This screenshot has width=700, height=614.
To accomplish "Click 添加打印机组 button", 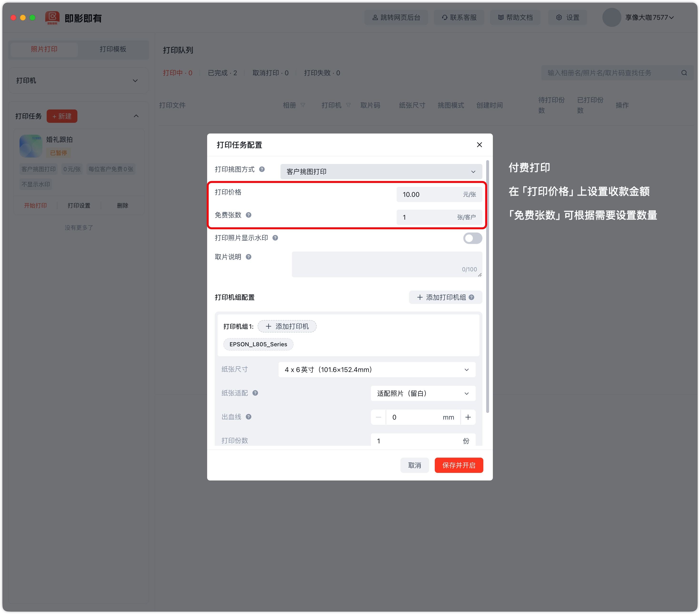I will point(445,297).
